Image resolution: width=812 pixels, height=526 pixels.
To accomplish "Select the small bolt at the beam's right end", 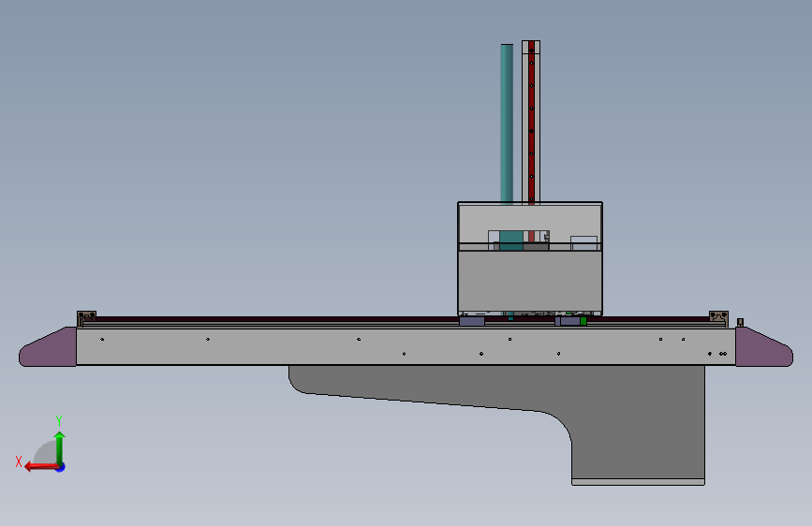I will click(x=740, y=323).
